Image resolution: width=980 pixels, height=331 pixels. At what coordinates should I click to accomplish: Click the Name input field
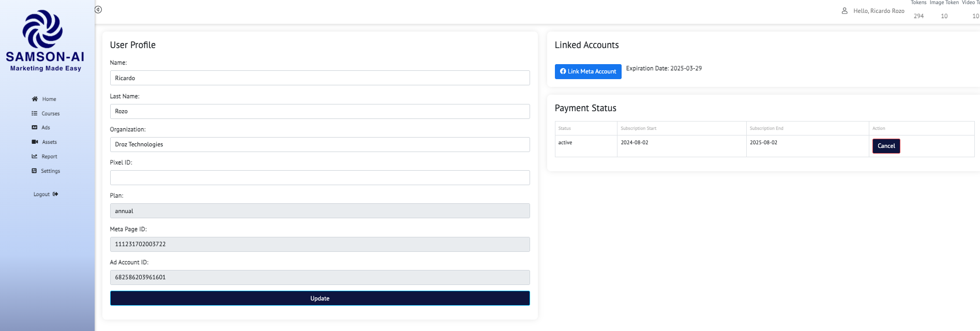click(320, 78)
